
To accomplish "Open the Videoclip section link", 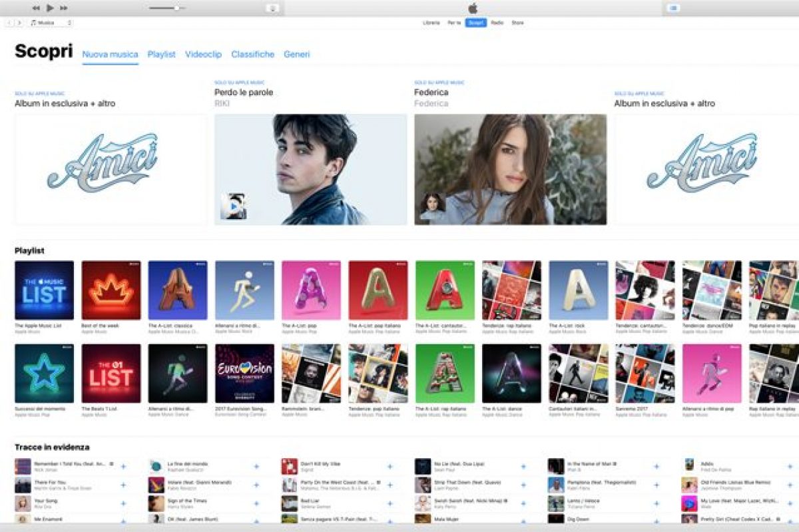I will pyautogui.click(x=204, y=55).
